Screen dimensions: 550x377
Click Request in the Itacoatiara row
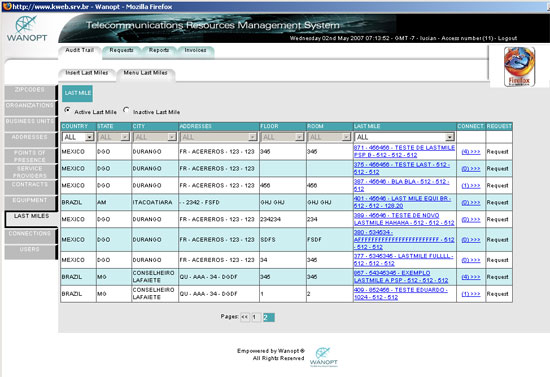point(497,202)
